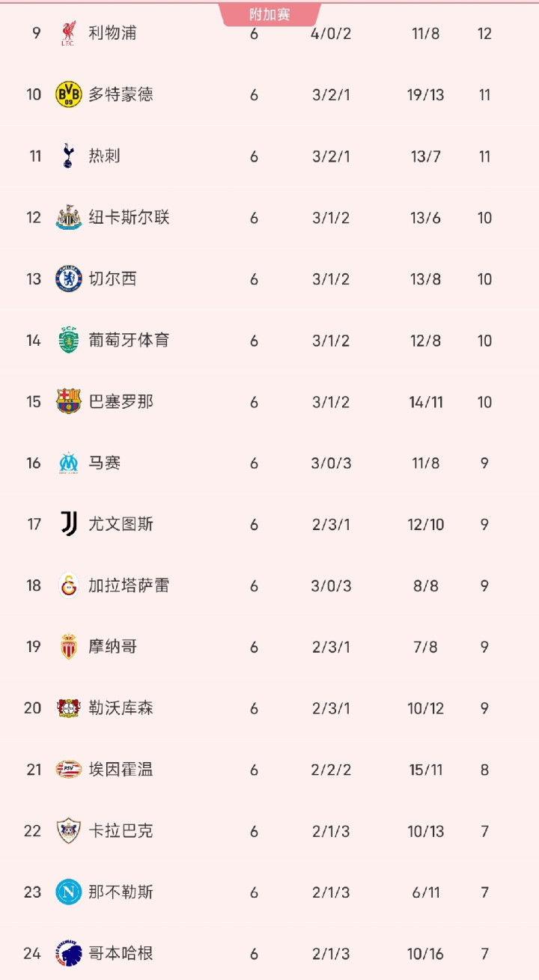Screen dimensions: 539x980
Task: Click the Marseille club logo
Action: tap(68, 463)
